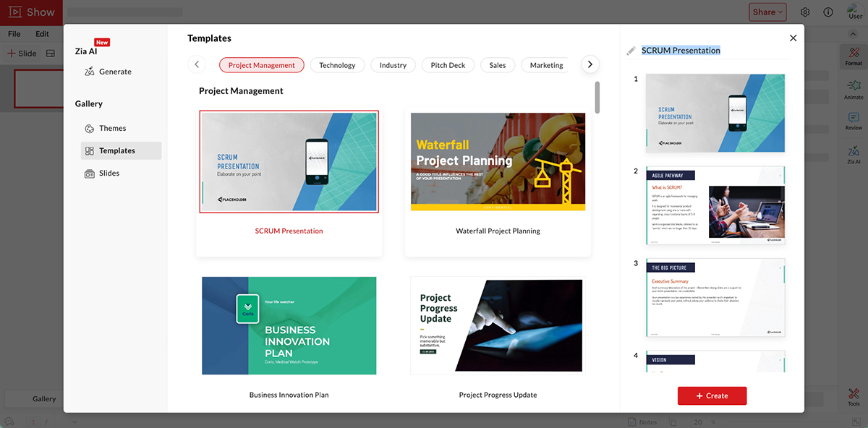Open the File menu
The width and height of the screenshot is (868, 428).
pyautogui.click(x=14, y=33)
